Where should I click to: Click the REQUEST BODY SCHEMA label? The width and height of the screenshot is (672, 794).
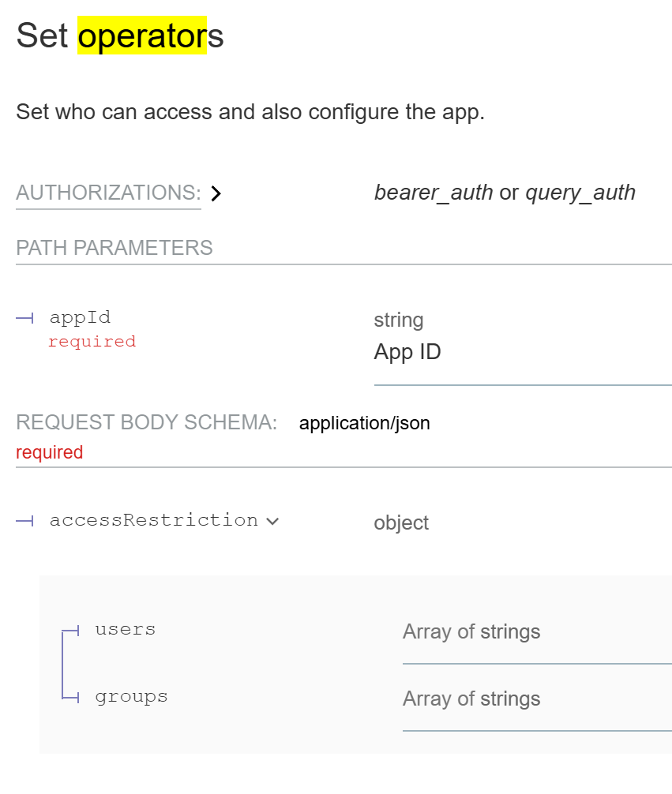[147, 422]
